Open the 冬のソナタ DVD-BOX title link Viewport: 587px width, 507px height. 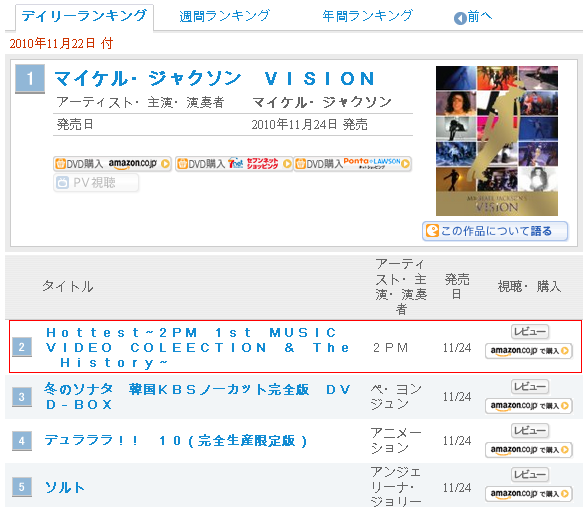click(x=198, y=397)
